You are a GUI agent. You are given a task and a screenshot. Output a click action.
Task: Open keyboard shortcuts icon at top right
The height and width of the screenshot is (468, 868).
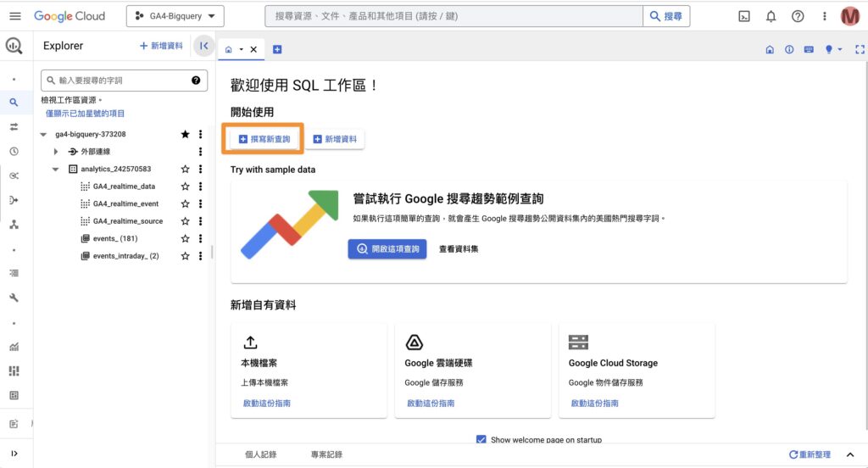pos(809,49)
